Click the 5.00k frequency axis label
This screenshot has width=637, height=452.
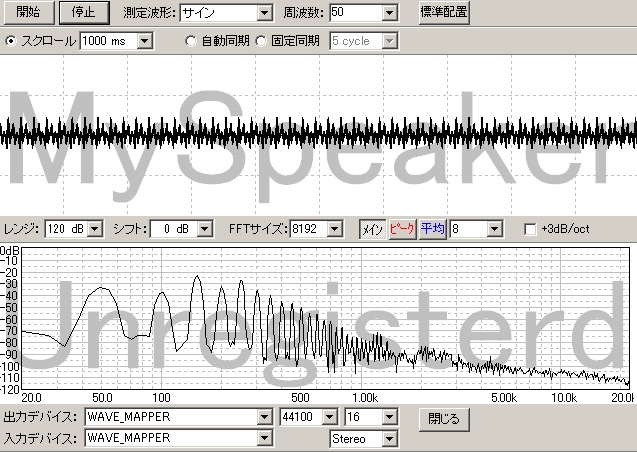click(x=504, y=398)
